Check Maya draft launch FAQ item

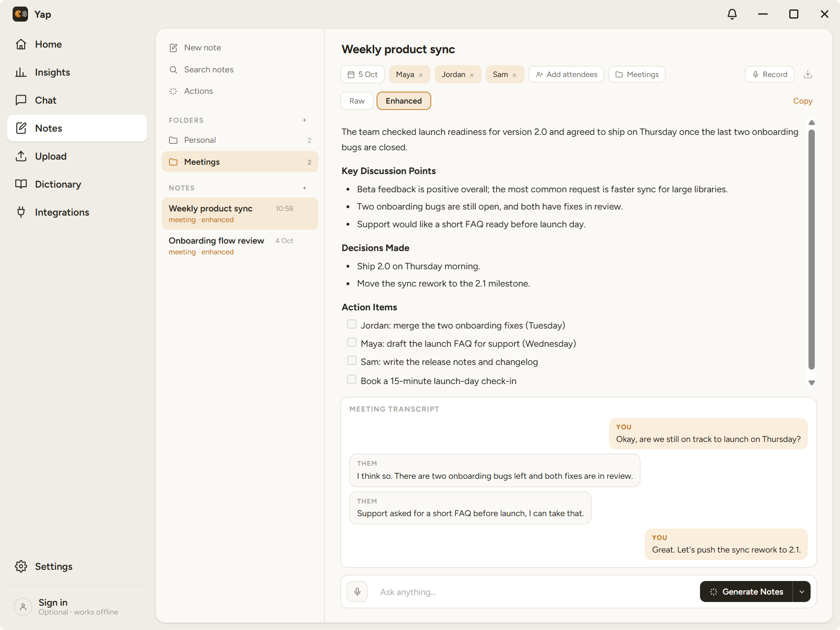(352, 343)
